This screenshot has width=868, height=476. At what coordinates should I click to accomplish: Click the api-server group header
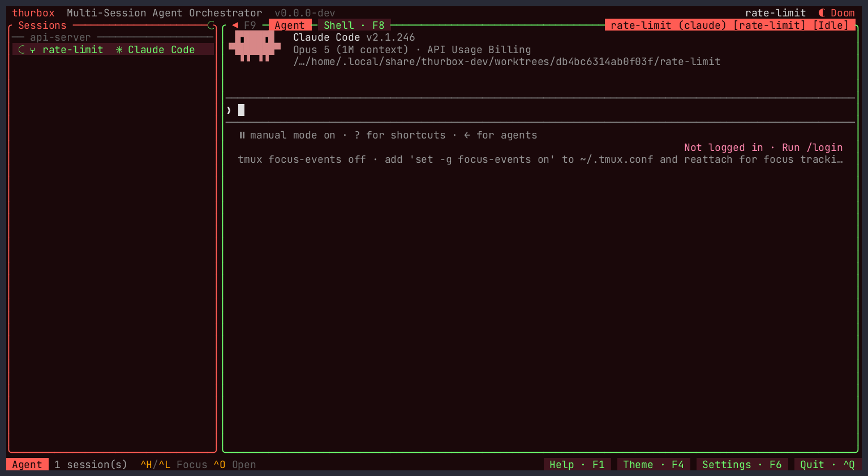coord(61,37)
